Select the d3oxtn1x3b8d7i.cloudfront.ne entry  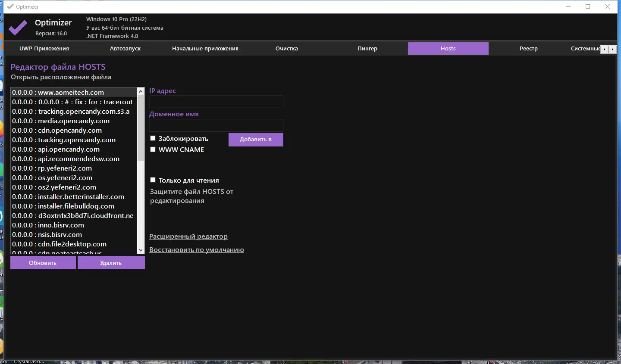(74, 215)
